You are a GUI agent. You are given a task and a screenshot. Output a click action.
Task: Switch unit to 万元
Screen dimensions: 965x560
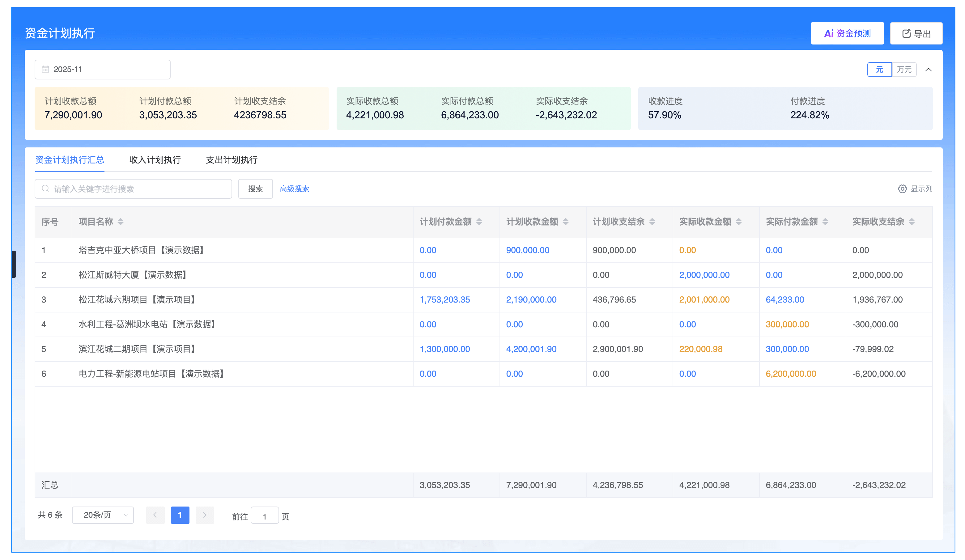[x=904, y=70]
